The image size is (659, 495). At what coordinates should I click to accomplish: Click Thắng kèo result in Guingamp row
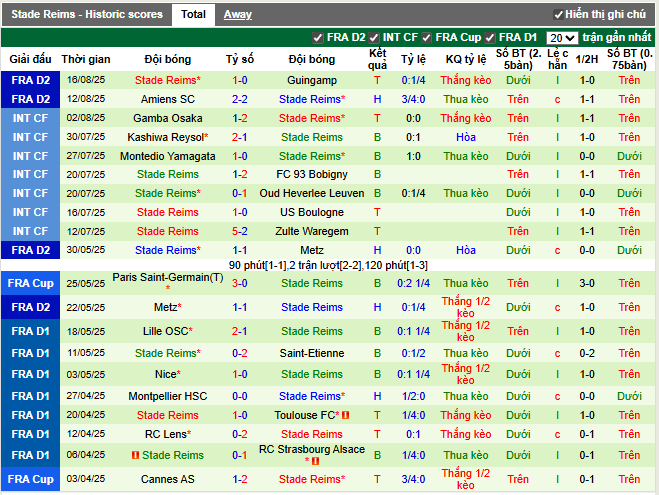point(466,80)
